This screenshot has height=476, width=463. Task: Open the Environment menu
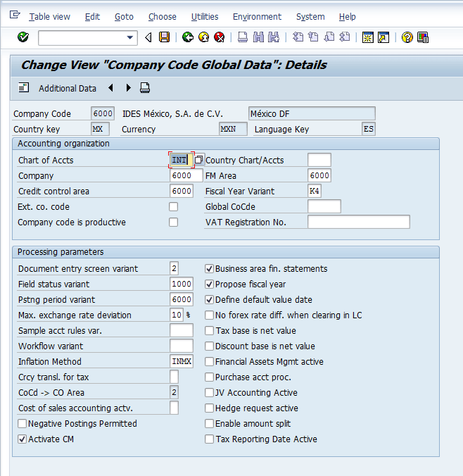[x=257, y=16]
